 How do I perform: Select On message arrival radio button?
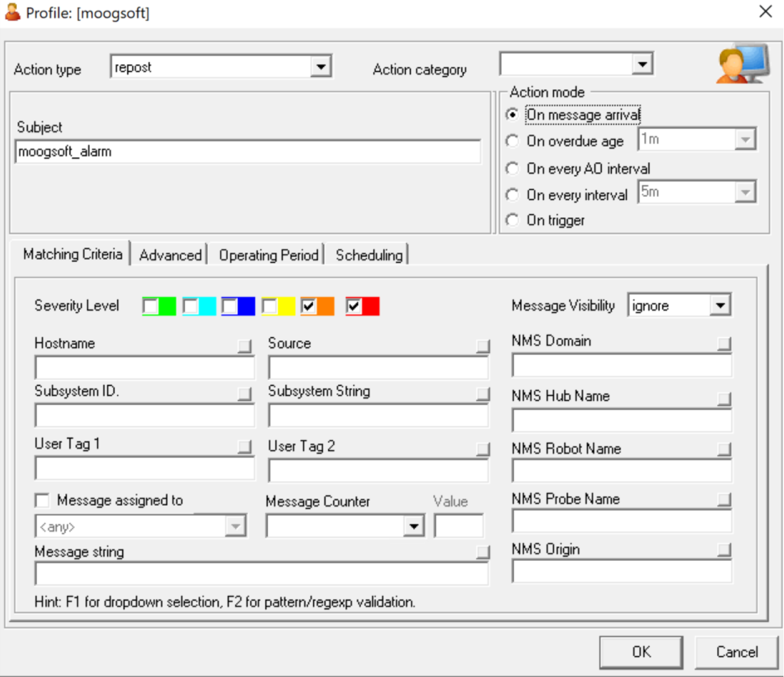[x=512, y=115]
